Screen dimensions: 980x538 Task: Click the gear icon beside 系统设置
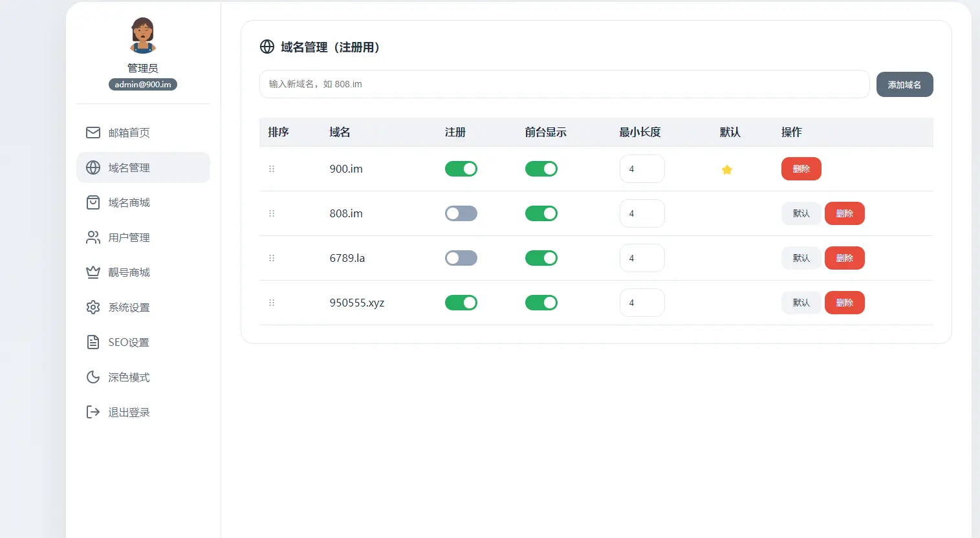coord(93,307)
